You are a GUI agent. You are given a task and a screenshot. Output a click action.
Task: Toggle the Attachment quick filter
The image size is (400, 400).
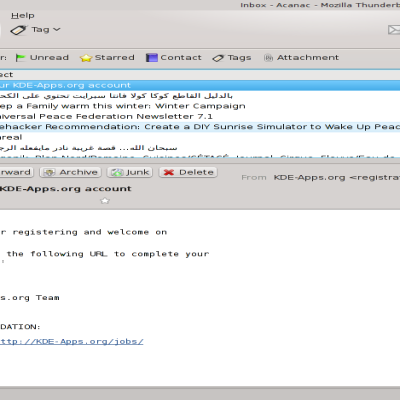301,58
